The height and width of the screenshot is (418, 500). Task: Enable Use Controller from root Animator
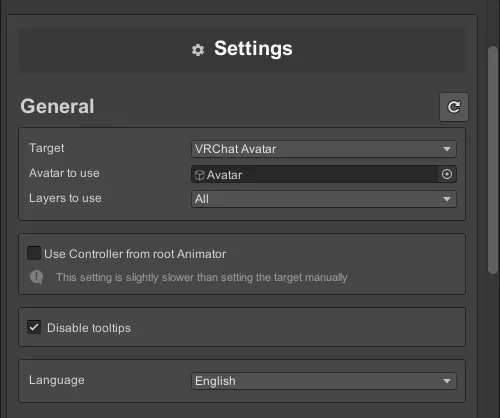(x=34, y=253)
